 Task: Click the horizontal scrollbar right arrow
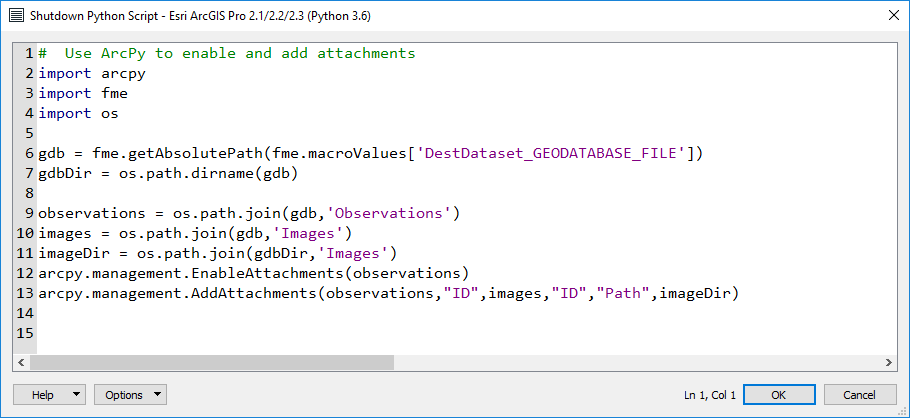pyautogui.click(x=889, y=362)
